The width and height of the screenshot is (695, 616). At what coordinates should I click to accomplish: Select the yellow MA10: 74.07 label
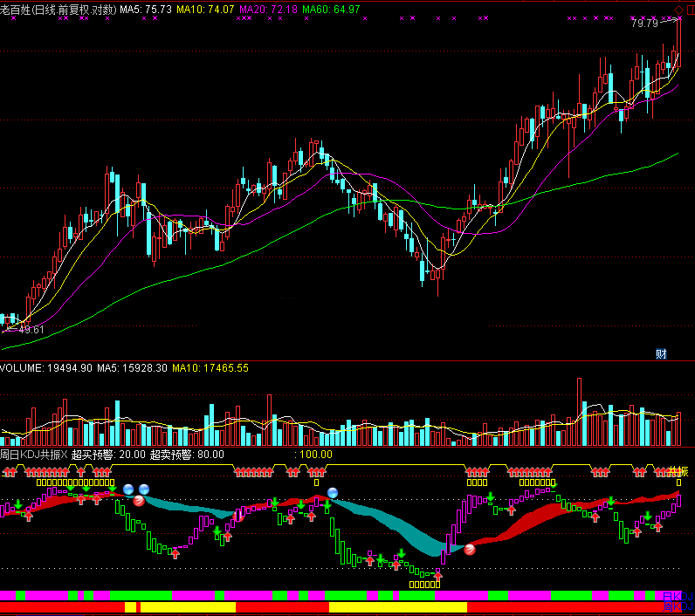pos(205,9)
